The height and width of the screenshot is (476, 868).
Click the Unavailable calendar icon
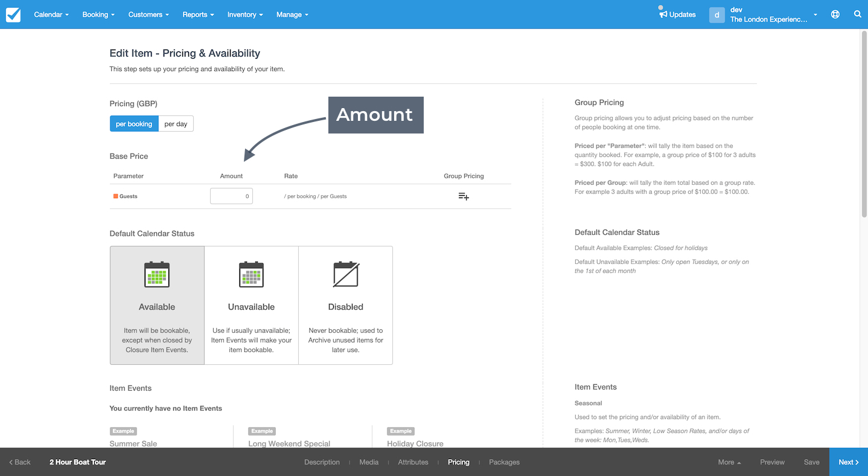(x=251, y=274)
